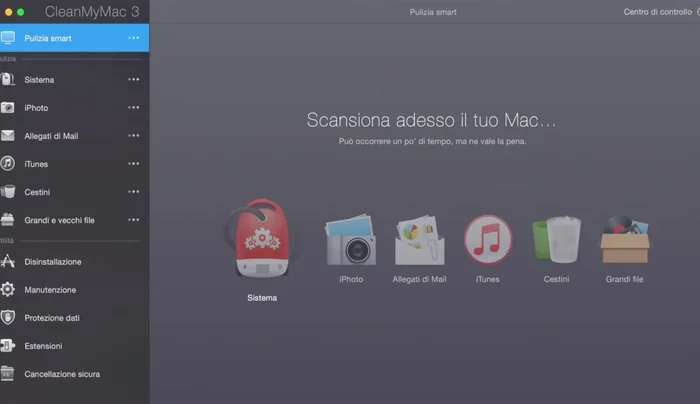Screen dimensions: 700x404
Task: Click the Protezione dati shield icon
Action: point(8,317)
